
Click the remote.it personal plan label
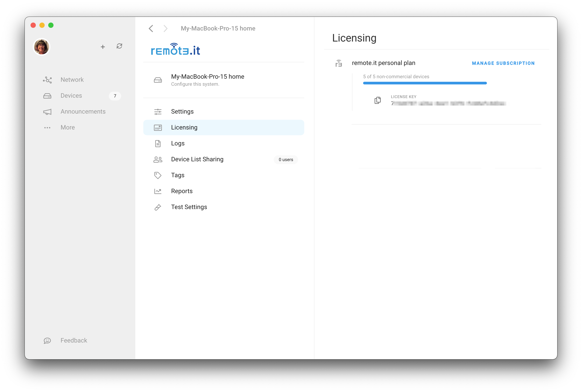(x=383, y=63)
